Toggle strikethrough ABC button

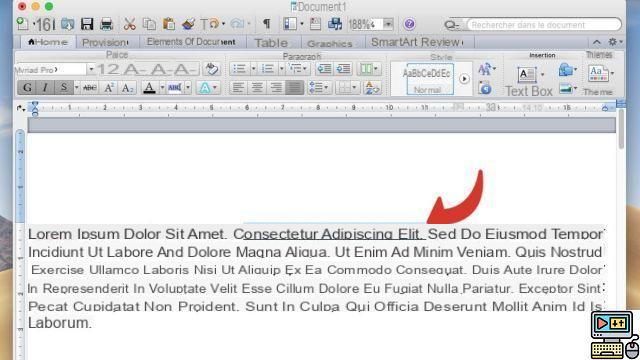tap(90, 87)
